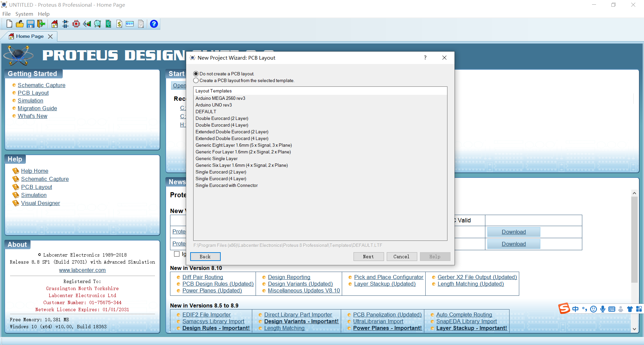Select Single Eurocard (4 Layer) template
The image size is (644, 345).
click(x=320, y=179)
